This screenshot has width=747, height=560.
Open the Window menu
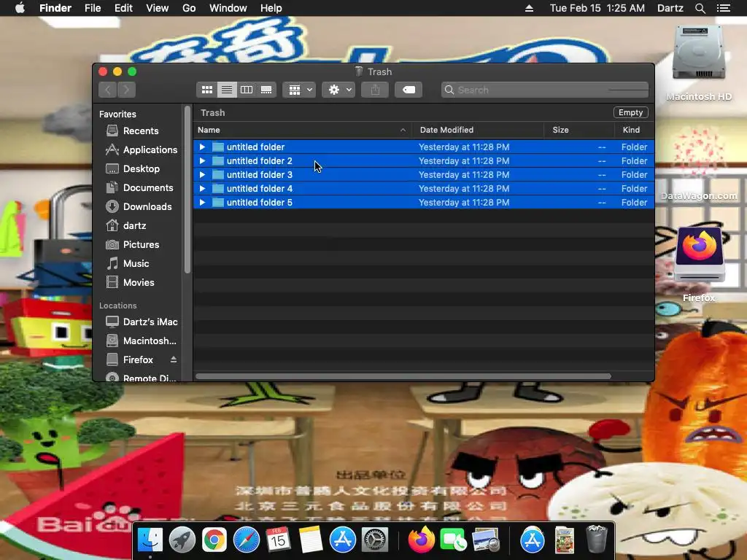click(228, 8)
